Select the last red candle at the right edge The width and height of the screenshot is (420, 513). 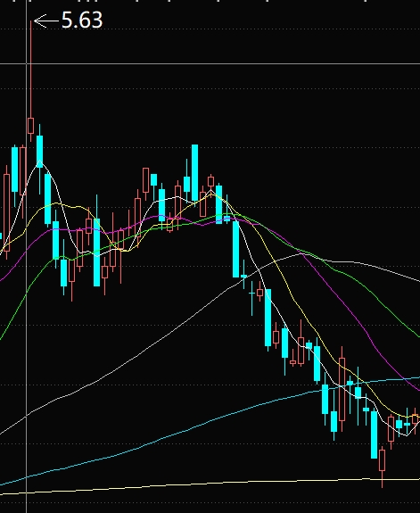coord(416,419)
